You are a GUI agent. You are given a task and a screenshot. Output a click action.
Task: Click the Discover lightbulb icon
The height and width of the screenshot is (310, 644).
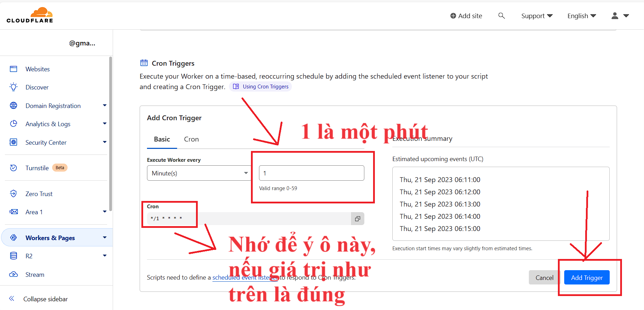[14, 87]
